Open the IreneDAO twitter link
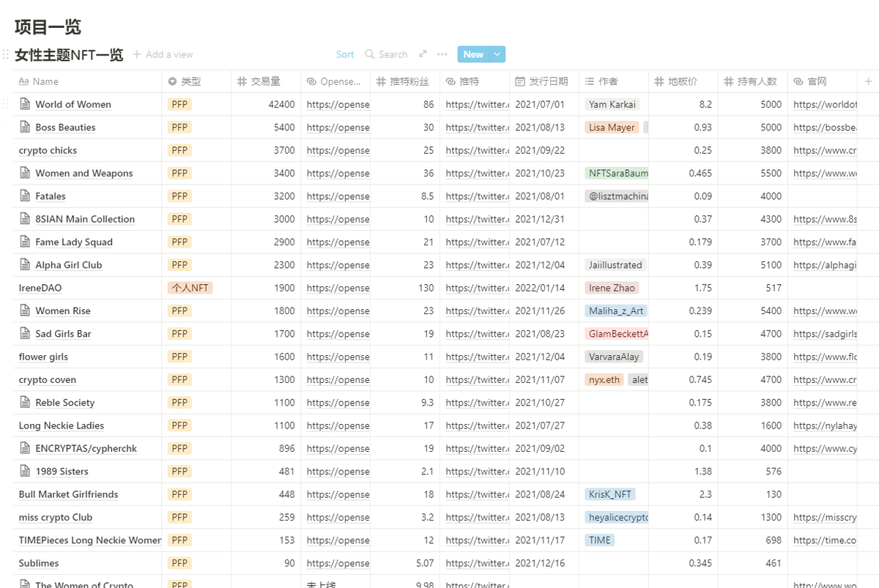Screen dimensions: 879x588 (477, 288)
